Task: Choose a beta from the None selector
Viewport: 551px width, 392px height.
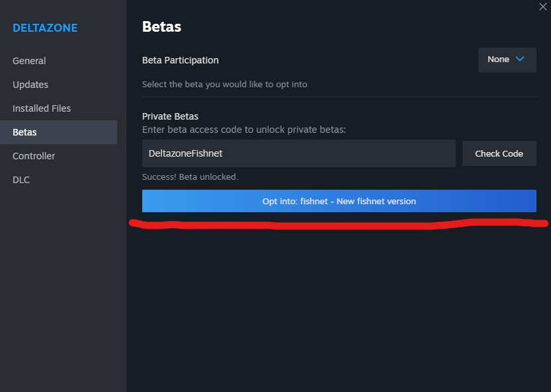Action: pos(507,59)
